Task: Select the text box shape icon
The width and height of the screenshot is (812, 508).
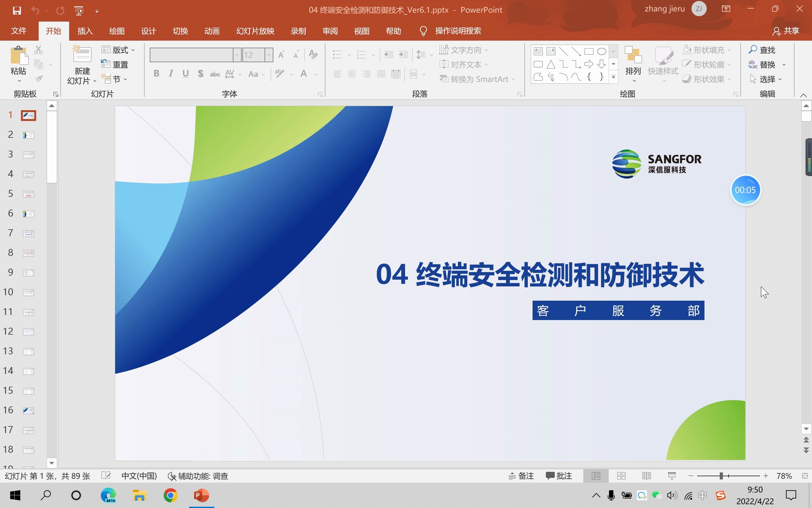Action: pos(538,51)
